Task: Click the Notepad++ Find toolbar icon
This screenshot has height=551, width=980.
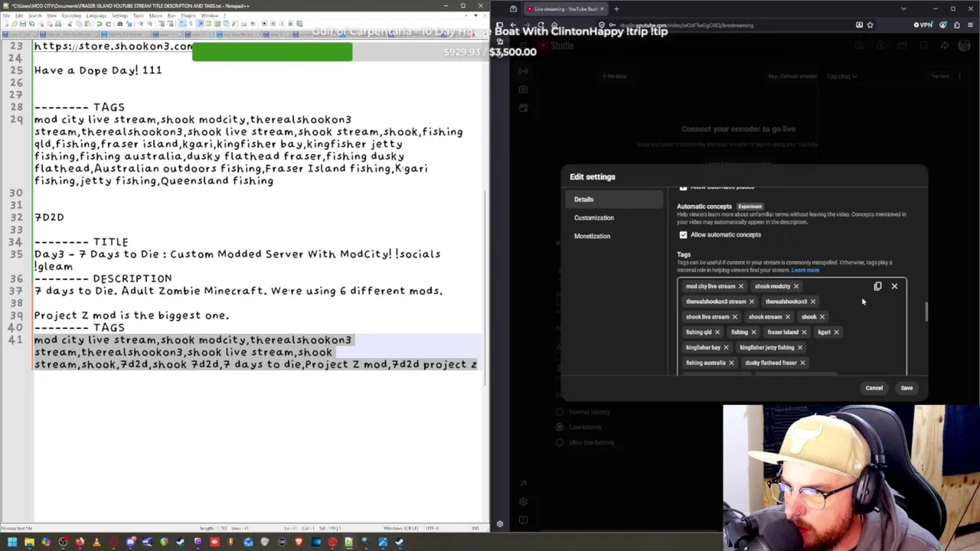Action: tap(119, 24)
